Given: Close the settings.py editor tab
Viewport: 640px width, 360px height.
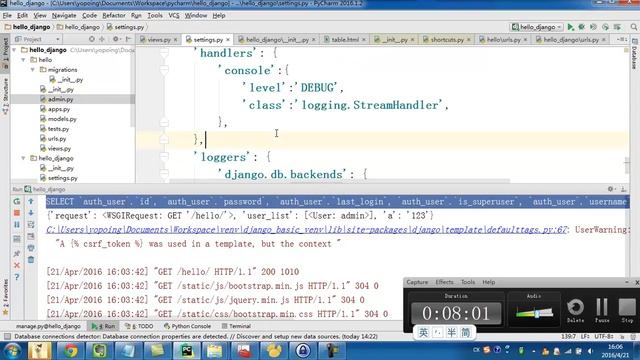Looking at the screenshot, I should click(x=228, y=40).
